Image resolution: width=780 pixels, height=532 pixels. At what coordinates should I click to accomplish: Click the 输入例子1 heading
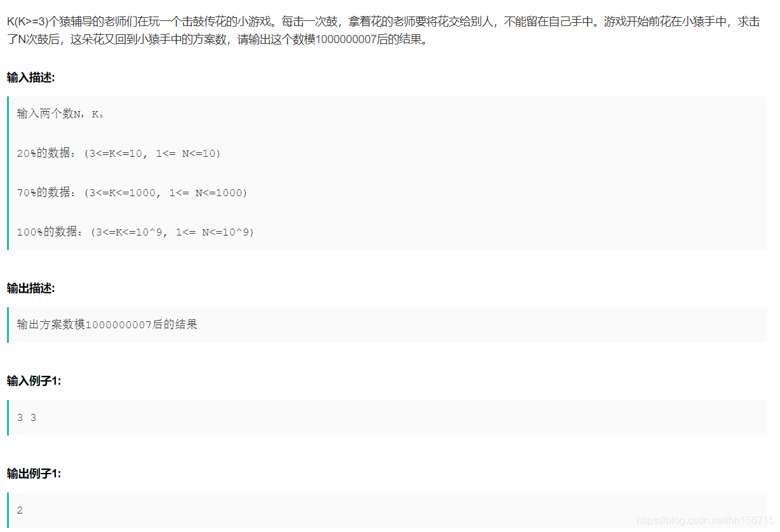pos(34,381)
